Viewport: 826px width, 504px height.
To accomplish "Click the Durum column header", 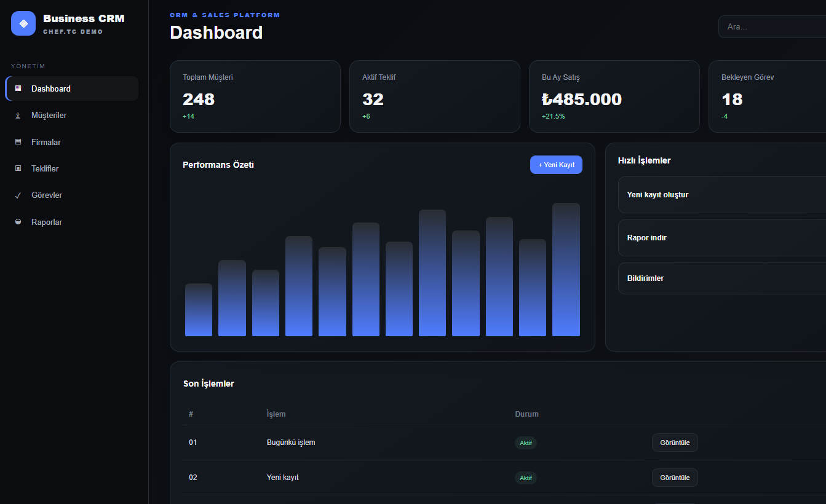I will coord(526,414).
